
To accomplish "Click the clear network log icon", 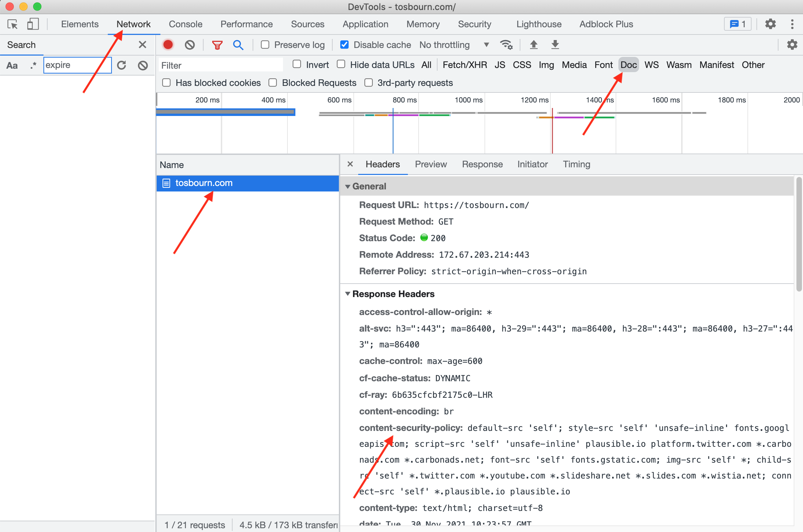I will tap(189, 45).
